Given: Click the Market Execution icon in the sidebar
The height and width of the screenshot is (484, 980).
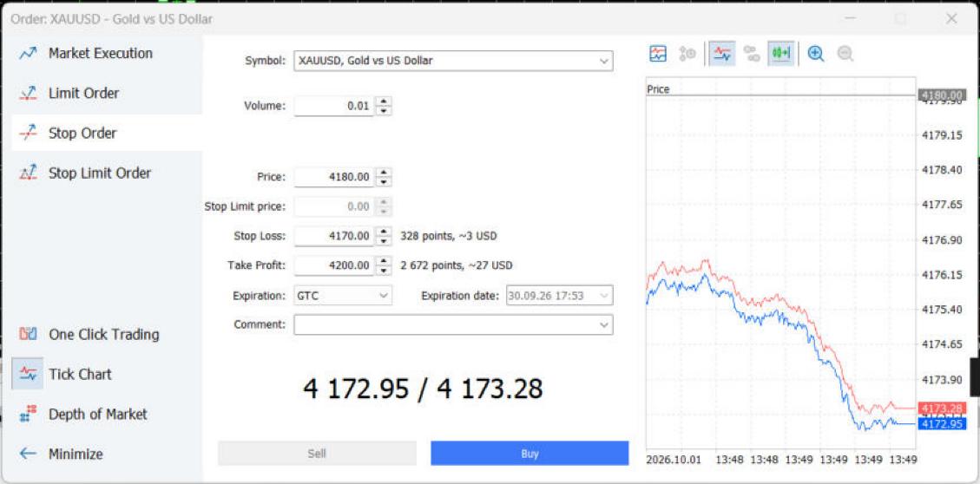Looking at the screenshot, I should [28, 54].
